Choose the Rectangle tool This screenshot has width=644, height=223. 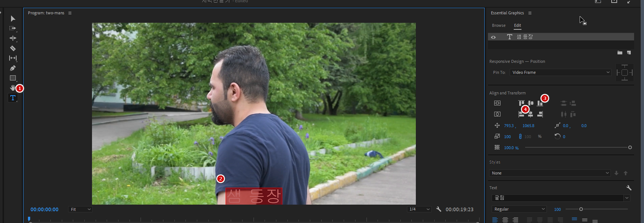[13, 78]
